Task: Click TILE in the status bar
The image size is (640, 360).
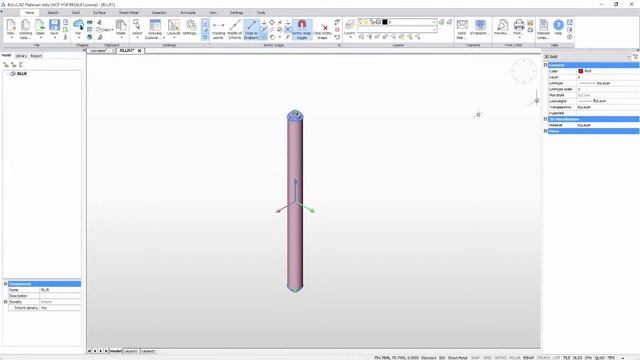Action: point(567,358)
